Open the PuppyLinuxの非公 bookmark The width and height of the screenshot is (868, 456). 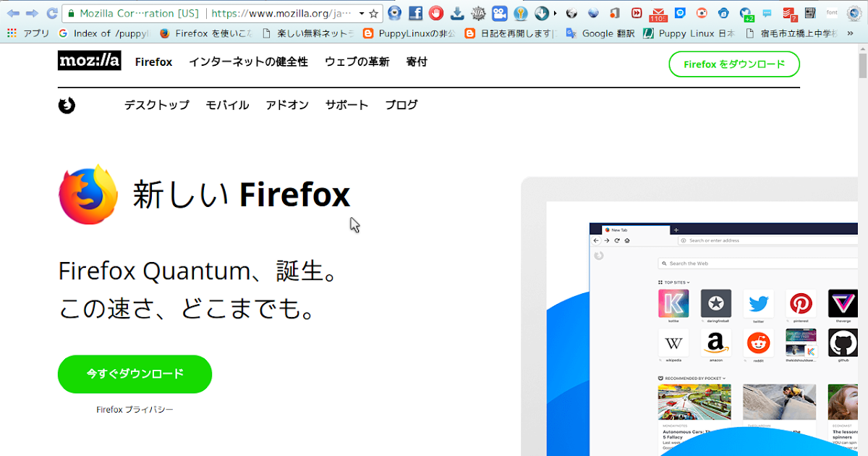click(409, 33)
